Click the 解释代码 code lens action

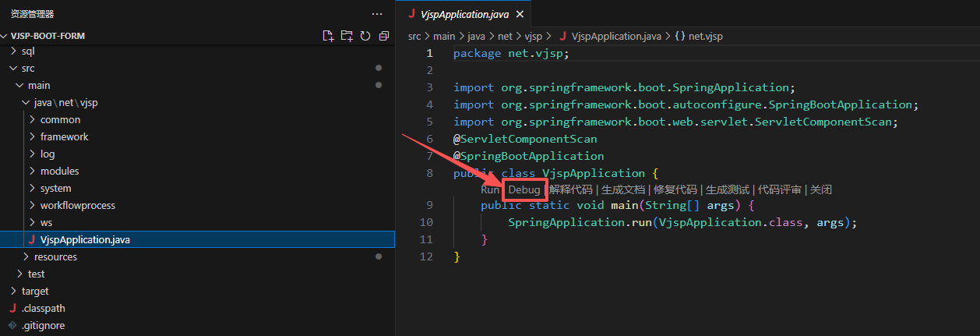(x=571, y=189)
